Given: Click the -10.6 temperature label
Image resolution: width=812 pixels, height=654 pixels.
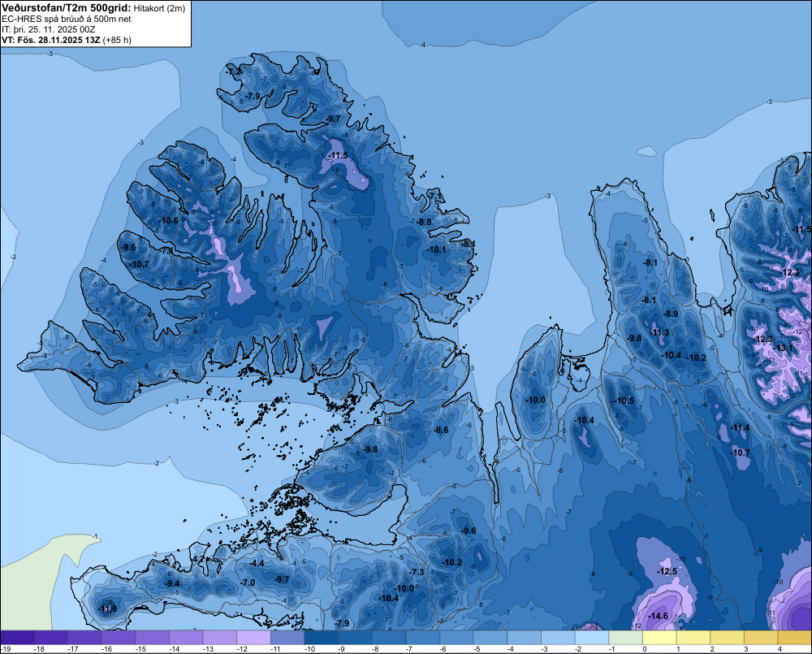Looking at the screenshot, I should (x=168, y=220).
